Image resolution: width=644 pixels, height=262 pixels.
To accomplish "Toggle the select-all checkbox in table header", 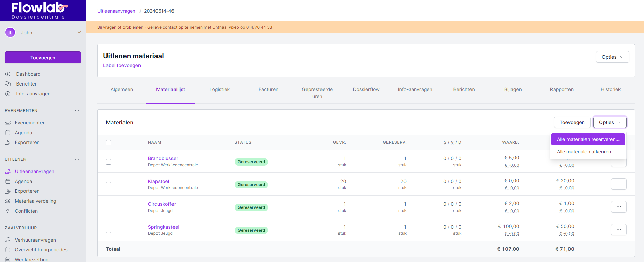I will point(109,143).
